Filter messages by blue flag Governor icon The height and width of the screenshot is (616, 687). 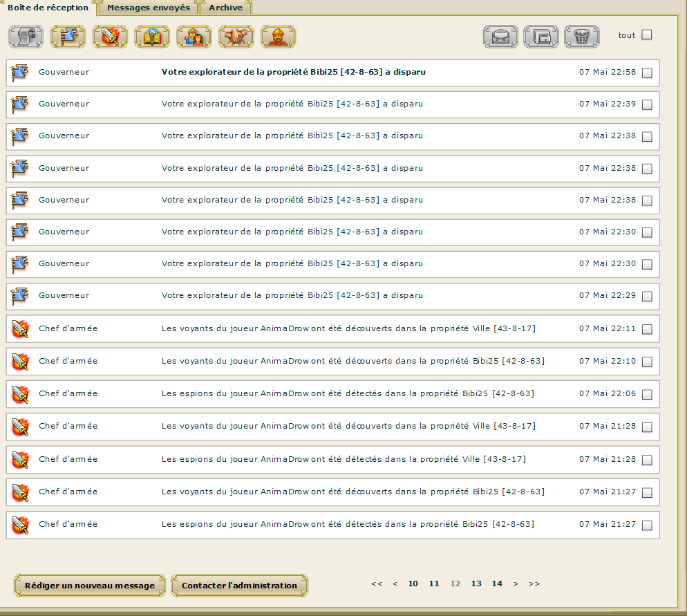click(68, 37)
